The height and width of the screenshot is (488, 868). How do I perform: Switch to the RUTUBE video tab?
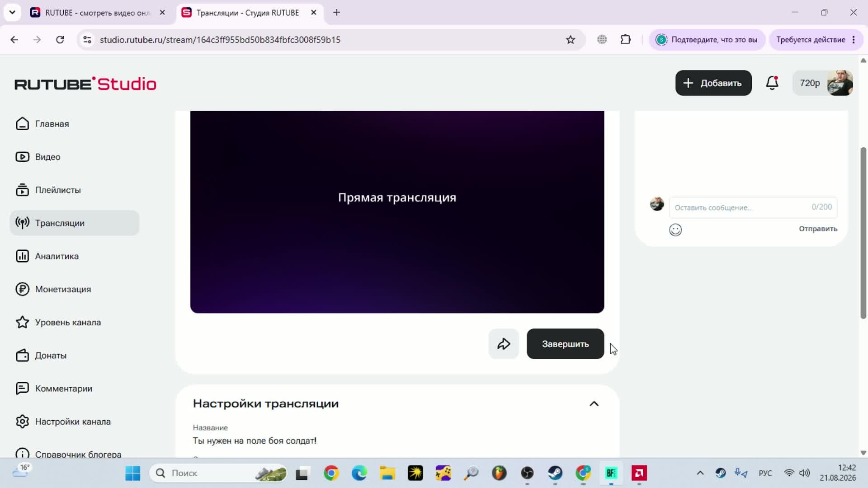point(97,13)
